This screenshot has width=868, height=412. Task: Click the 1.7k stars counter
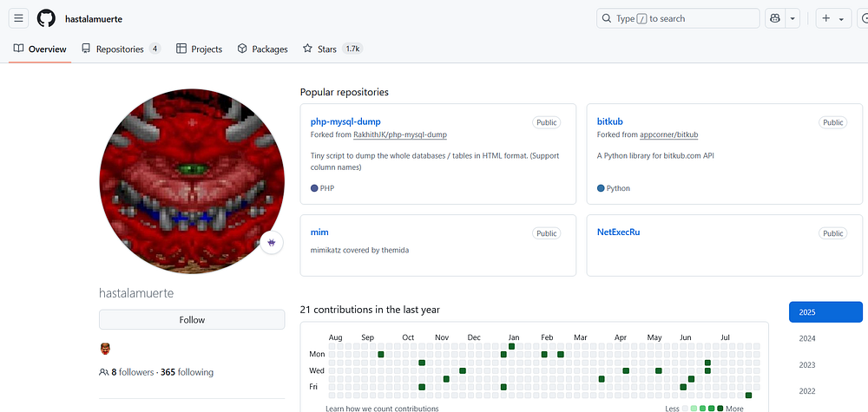(352, 49)
